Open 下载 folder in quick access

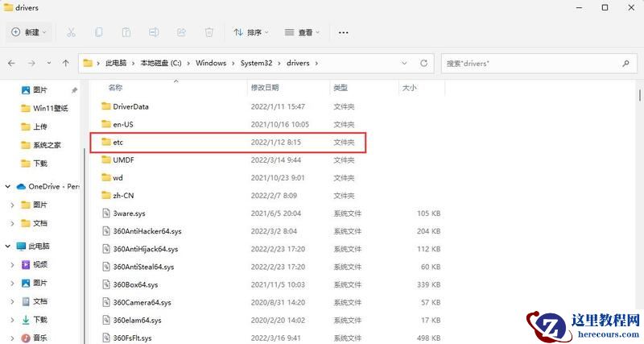point(40,164)
